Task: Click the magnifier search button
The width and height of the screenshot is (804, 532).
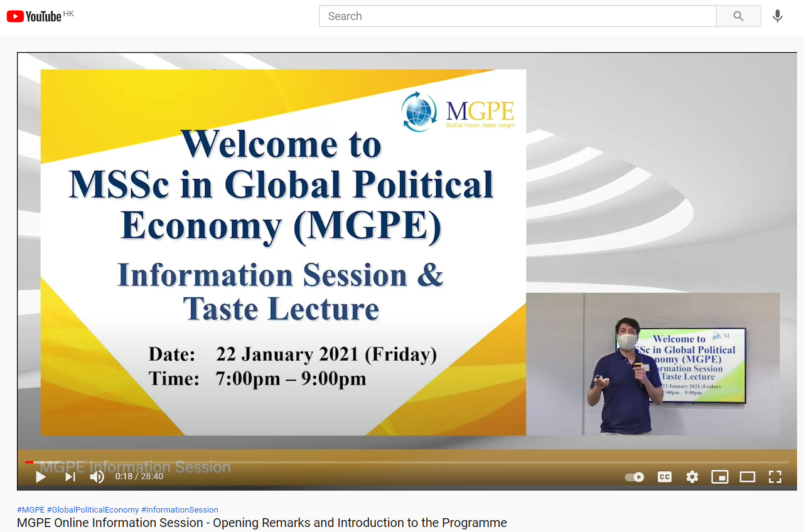Action: (738, 16)
